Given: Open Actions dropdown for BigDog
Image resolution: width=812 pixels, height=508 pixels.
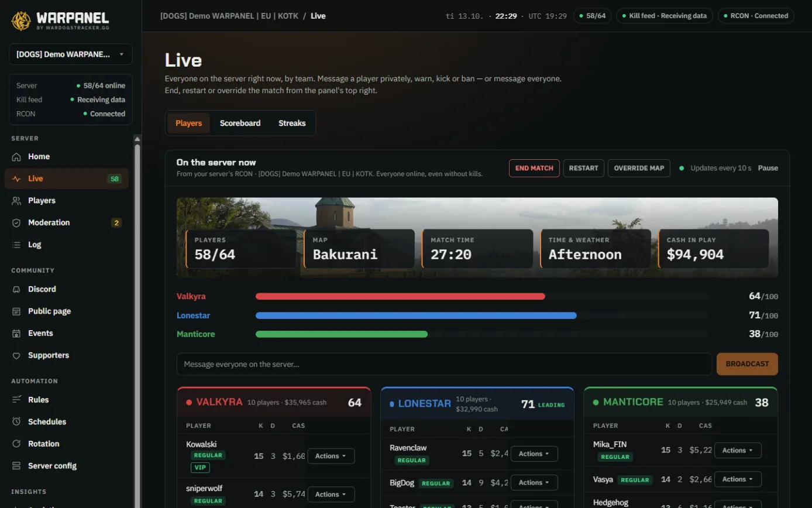Looking at the screenshot, I should [534, 483].
